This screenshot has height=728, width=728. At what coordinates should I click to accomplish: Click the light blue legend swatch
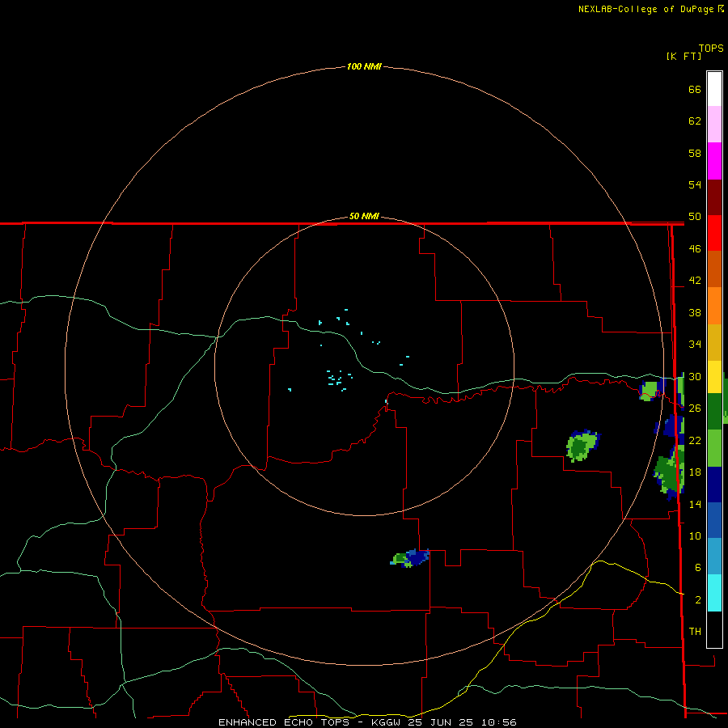click(714, 557)
